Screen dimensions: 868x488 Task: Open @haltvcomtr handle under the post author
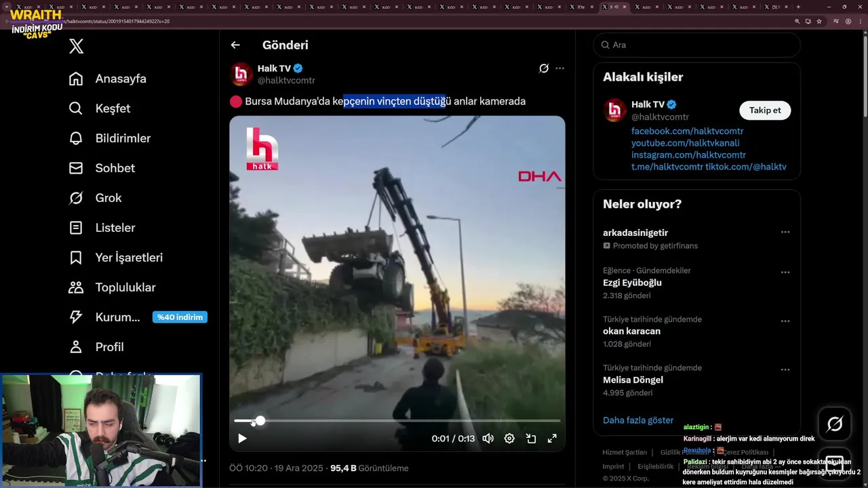[286, 81]
